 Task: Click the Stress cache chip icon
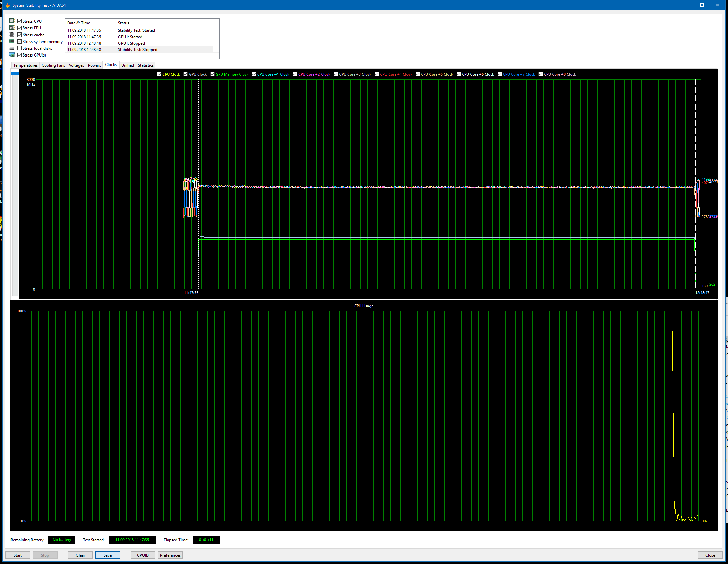coord(12,35)
